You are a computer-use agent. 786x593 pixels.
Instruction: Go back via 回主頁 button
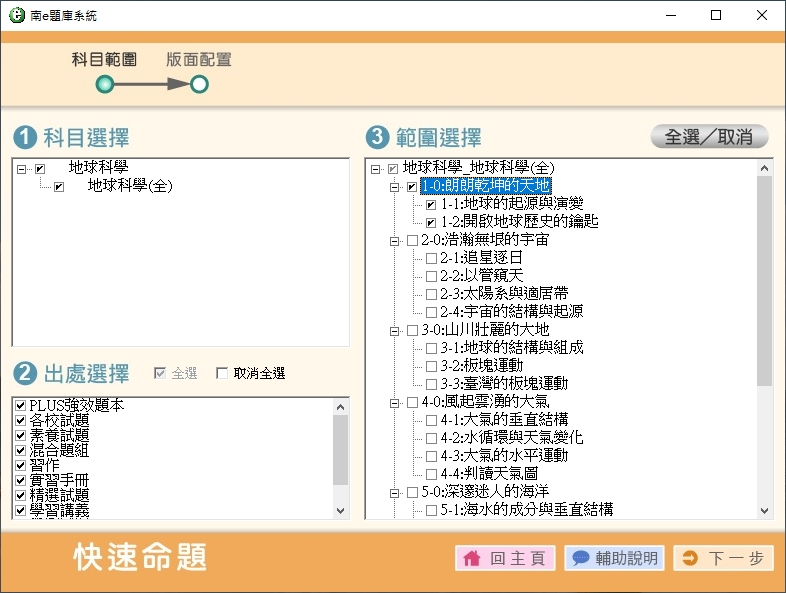[x=505, y=558]
